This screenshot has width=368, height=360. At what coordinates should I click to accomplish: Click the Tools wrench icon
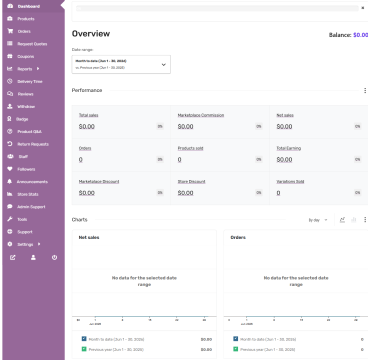tap(10, 219)
